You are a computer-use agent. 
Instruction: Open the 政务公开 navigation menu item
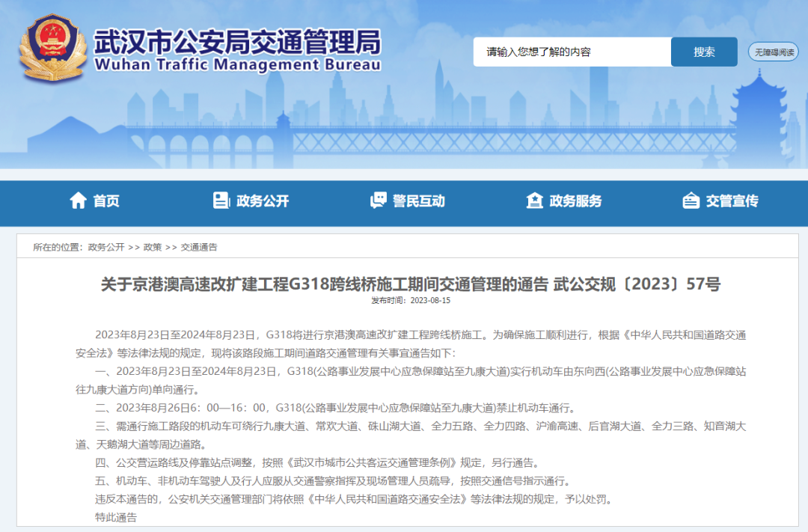263,201
